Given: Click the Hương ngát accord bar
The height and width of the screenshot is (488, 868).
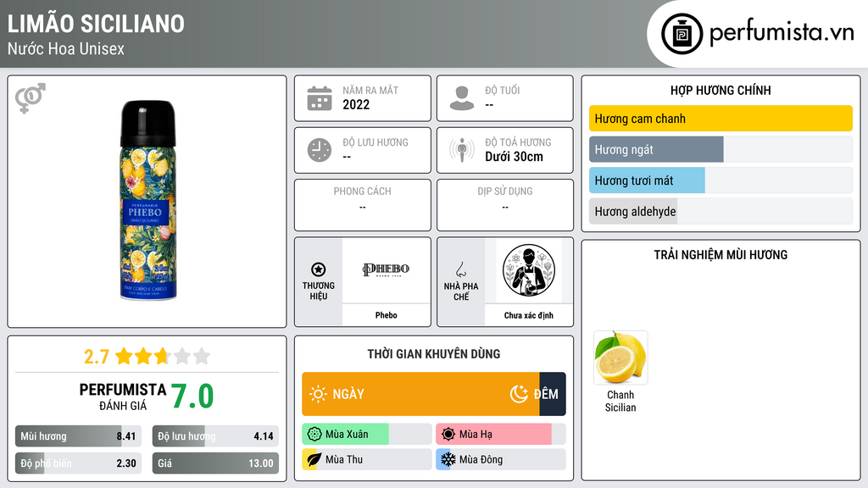Looking at the screenshot, I should tap(721, 149).
